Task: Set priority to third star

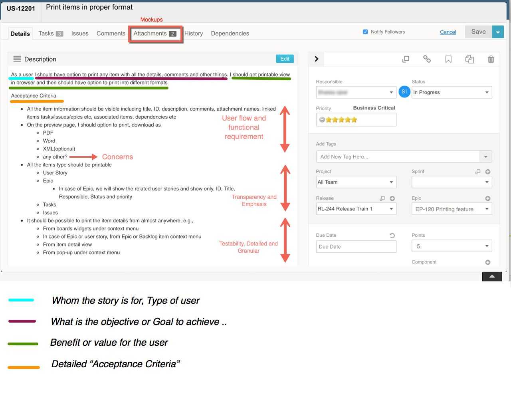Action: tap(341, 120)
